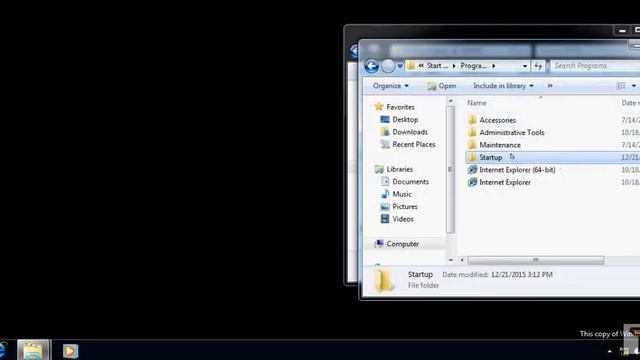Click the Accessories folder icon
Screen dimensions: 640x360
tap(472, 120)
